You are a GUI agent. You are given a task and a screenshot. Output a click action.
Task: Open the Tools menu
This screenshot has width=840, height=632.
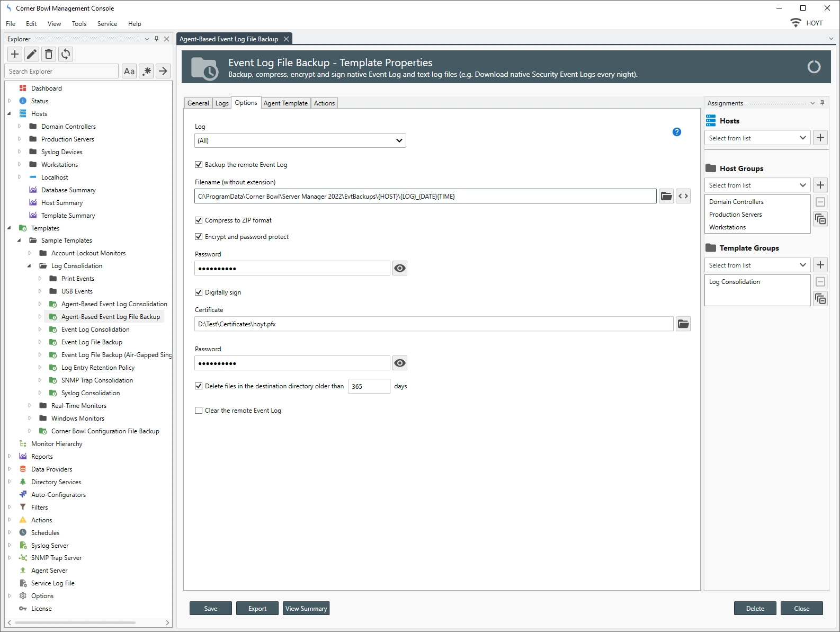[x=79, y=24]
